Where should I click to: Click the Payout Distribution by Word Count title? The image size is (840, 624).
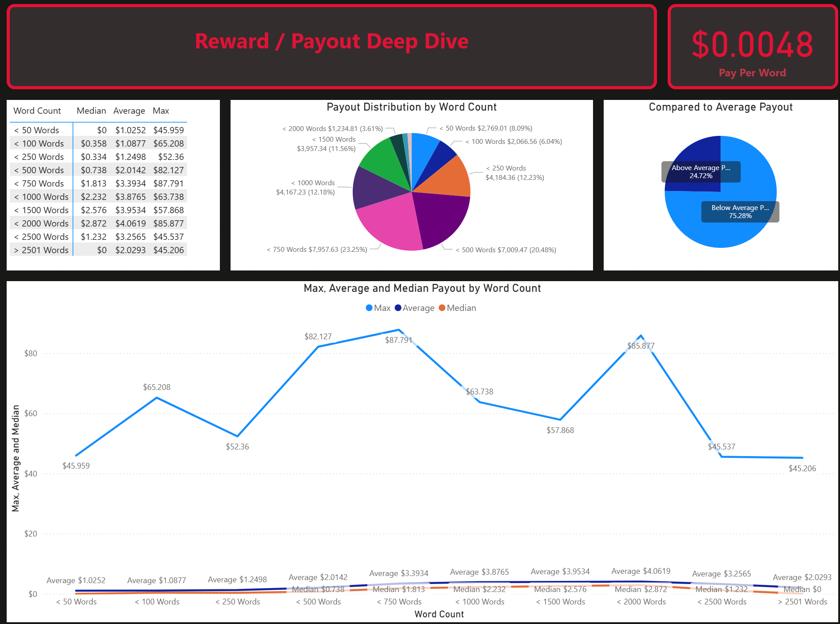tap(412, 107)
